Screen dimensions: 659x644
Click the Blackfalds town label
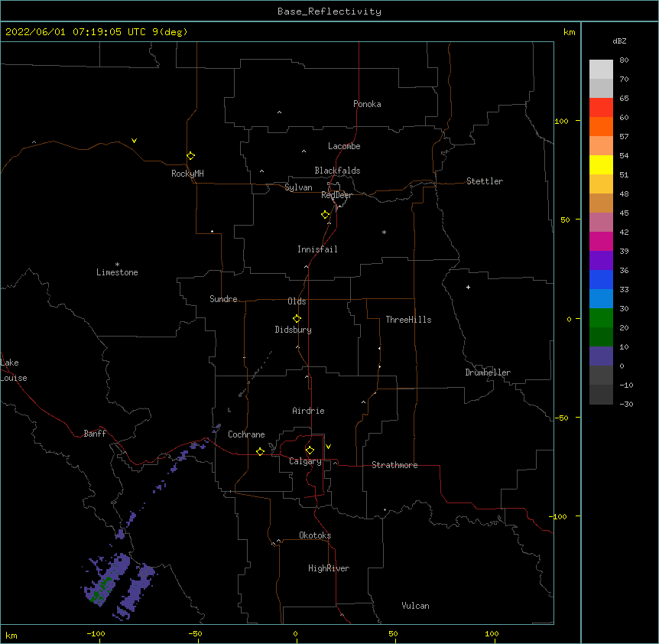point(337,171)
